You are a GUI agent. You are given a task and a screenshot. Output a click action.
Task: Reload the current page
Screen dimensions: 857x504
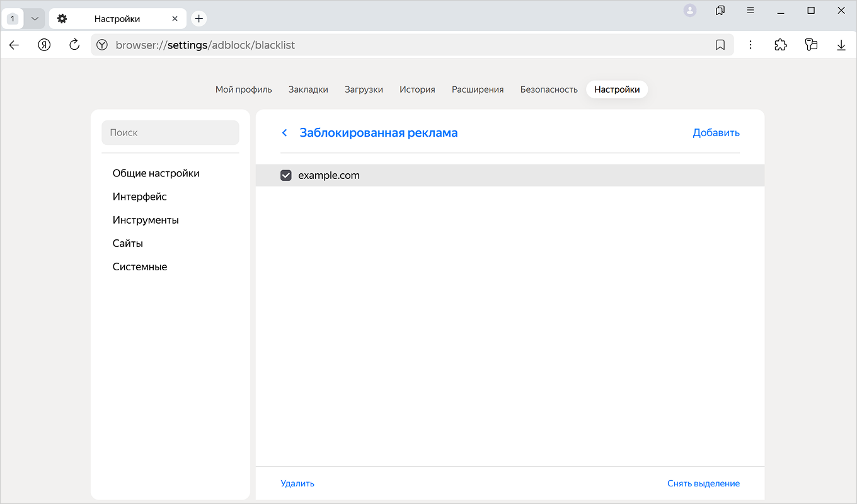(x=74, y=45)
